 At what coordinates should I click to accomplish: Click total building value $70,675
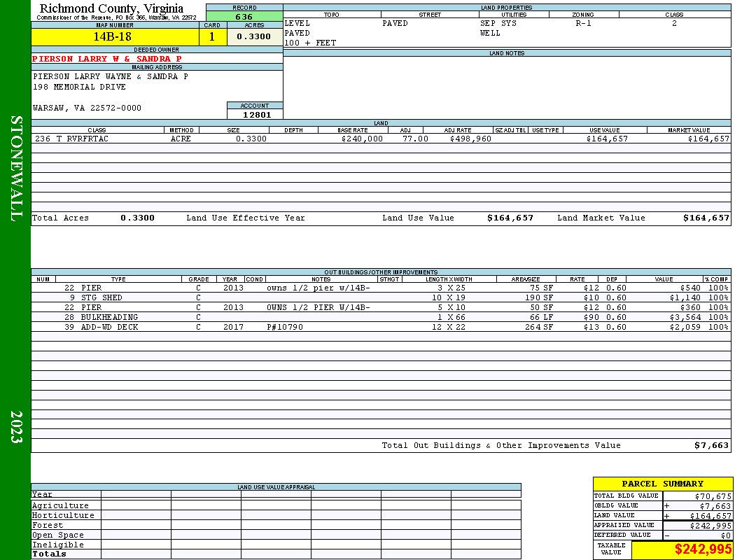coord(713,496)
